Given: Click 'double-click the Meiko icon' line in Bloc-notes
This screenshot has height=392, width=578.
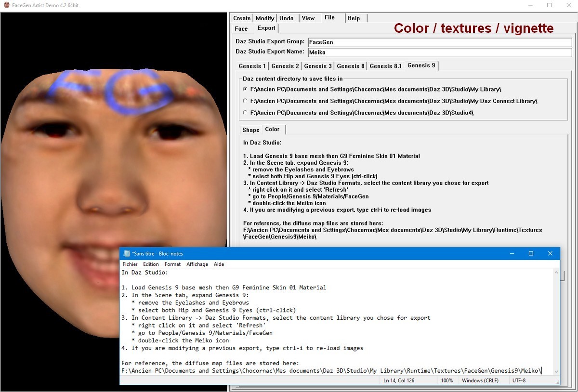Looking at the screenshot, I should pyautogui.click(x=180, y=340).
